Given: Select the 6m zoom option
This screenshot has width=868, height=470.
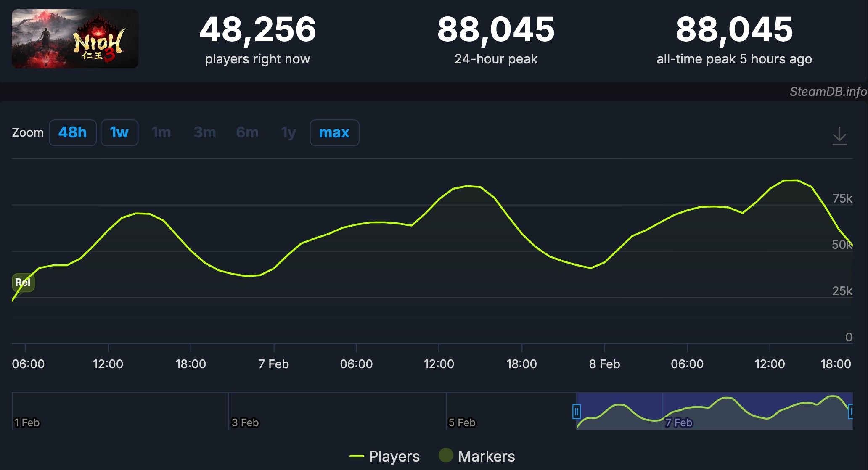Looking at the screenshot, I should click(x=247, y=133).
